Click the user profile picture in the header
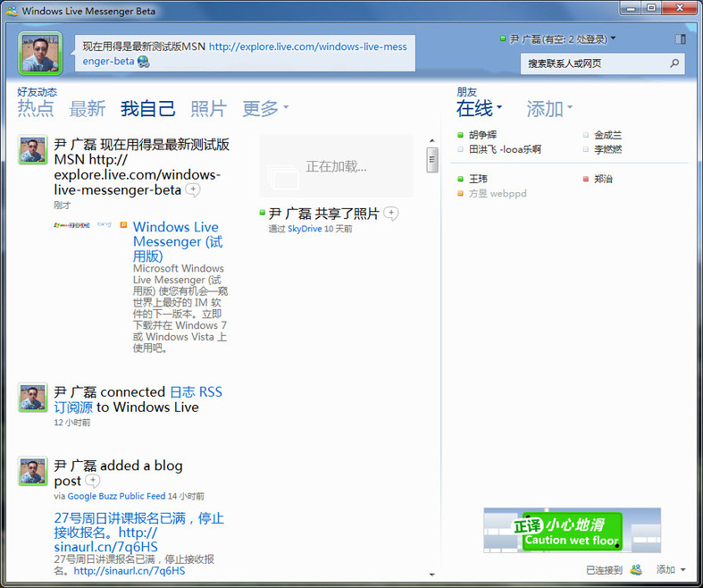The width and height of the screenshot is (703, 588). 40,53
